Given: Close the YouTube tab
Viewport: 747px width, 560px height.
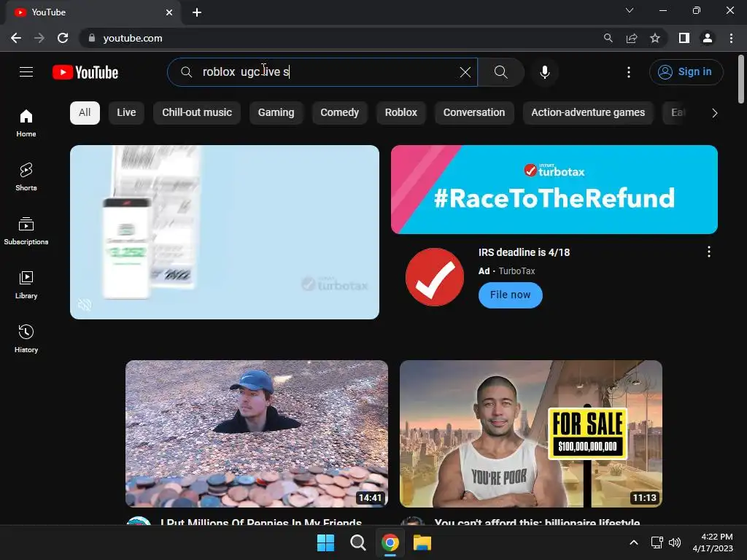Looking at the screenshot, I should point(169,12).
